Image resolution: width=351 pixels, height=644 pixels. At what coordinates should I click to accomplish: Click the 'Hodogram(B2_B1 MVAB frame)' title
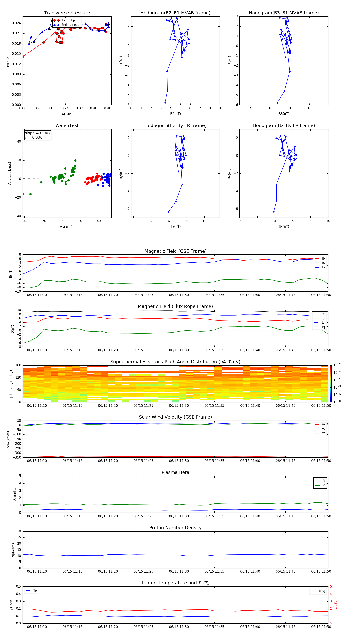pyautogui.click(x=175, y=13)
